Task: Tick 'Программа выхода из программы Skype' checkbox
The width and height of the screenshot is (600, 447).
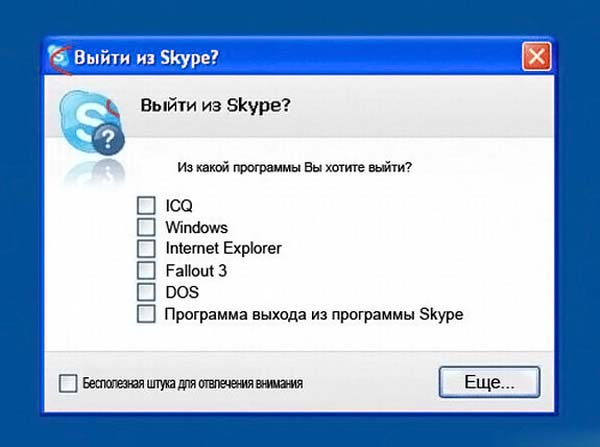Action: [x=147, y=314]
